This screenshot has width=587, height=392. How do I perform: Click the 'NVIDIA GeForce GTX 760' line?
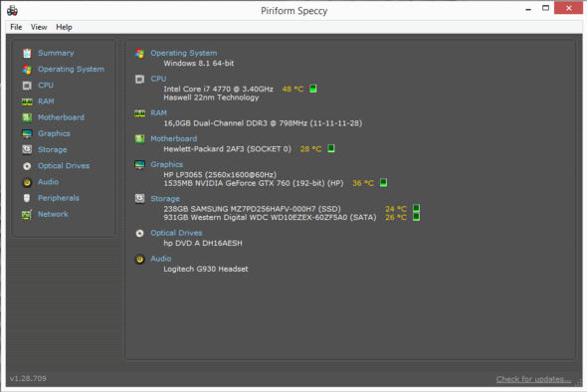point(254,183)
